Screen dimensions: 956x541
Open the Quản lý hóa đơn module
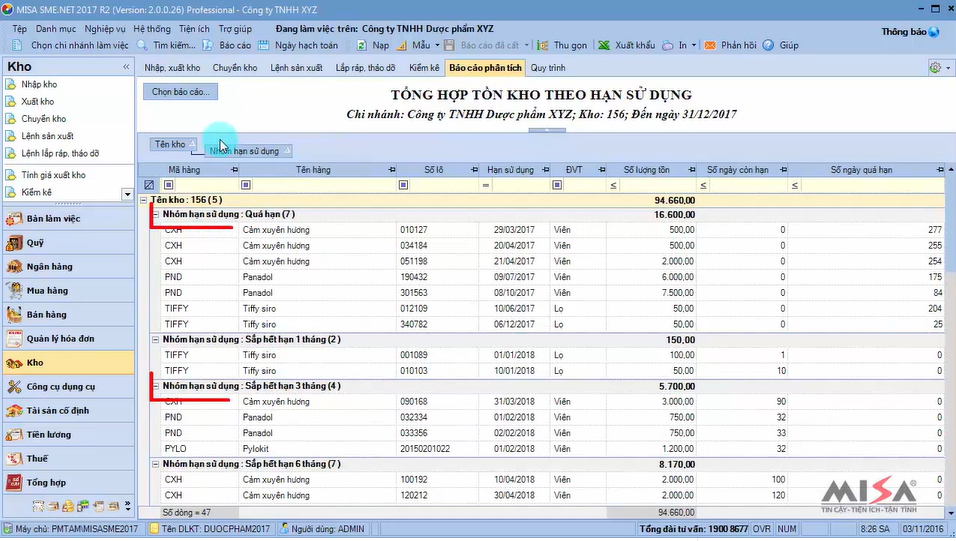click(68, 339)
